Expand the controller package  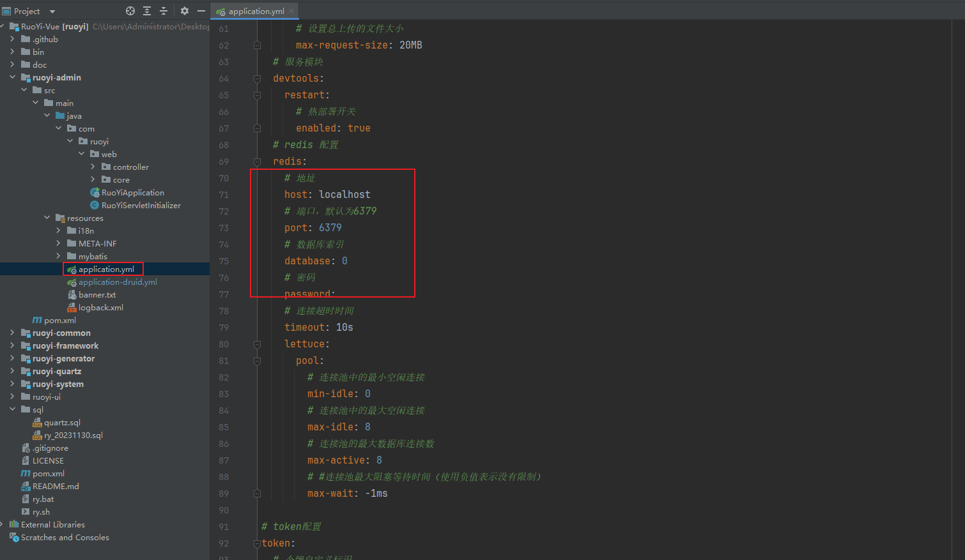coord(93,167)
